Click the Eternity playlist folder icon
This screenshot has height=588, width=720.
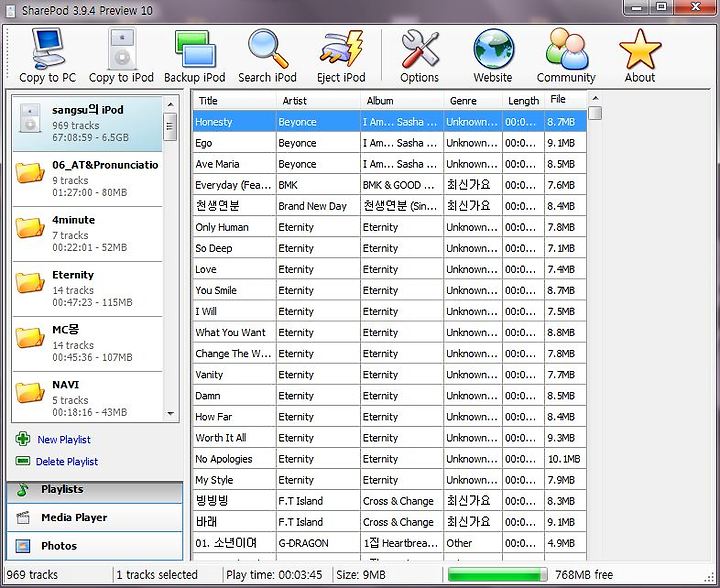click(30, 283)
